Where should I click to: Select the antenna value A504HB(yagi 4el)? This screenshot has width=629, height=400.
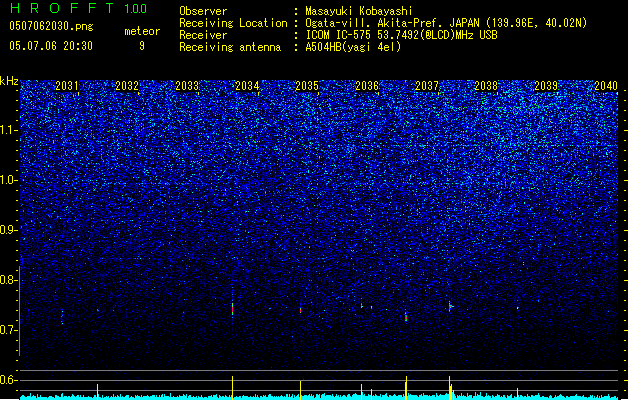click(353, 47)
